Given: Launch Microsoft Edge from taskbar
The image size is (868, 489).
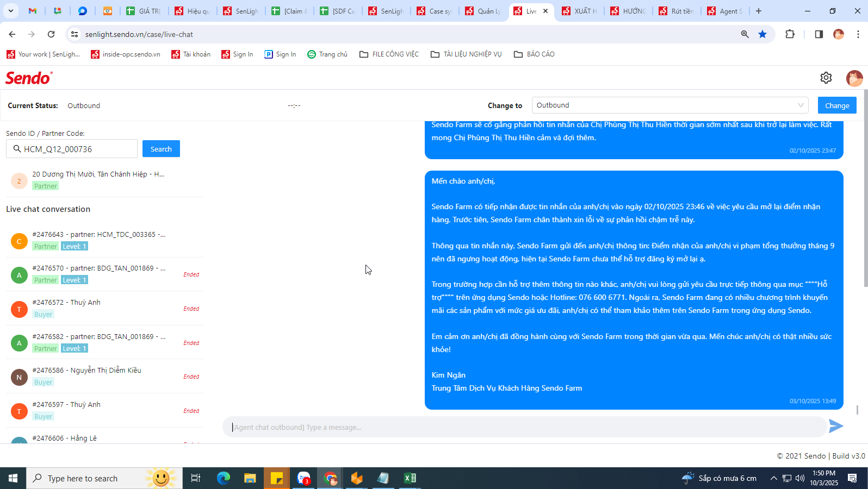Looking at the screenshot, I should pyautogui.click(x=223, y=478).
